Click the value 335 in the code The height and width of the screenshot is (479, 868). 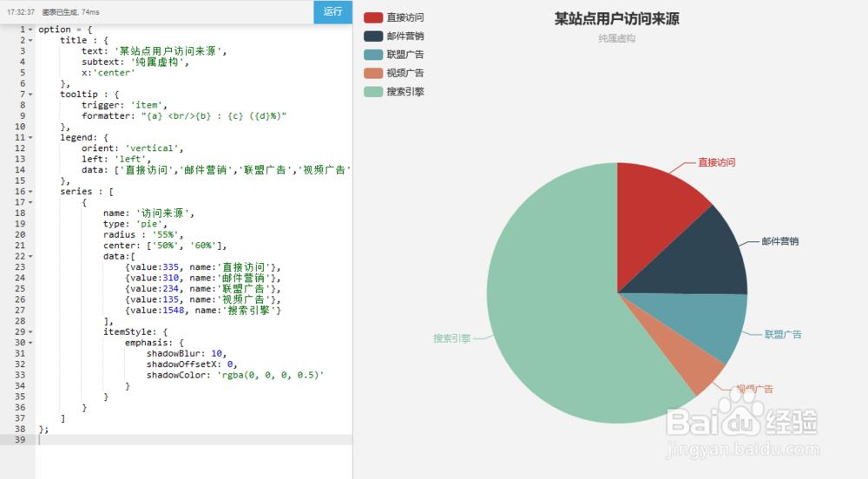[170, 267]
